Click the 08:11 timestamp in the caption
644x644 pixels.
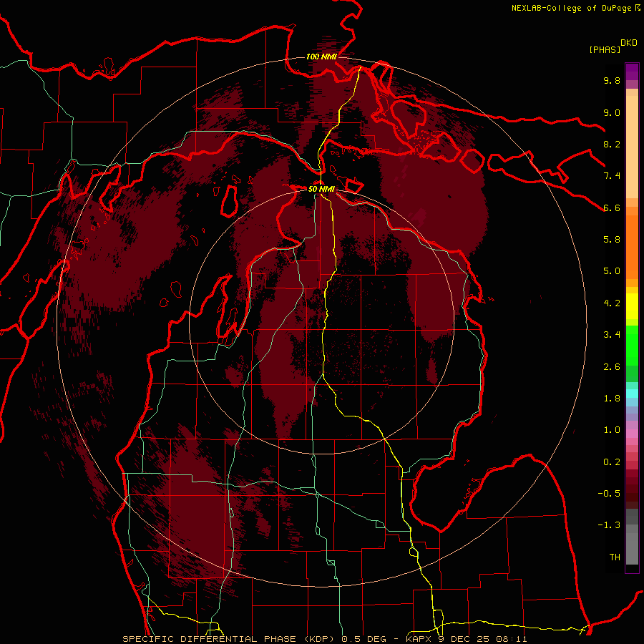pos(512,639)
